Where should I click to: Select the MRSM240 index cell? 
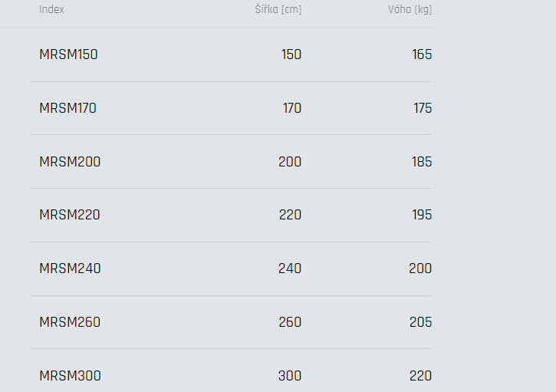pyautogui.click(x=70, y=268)
